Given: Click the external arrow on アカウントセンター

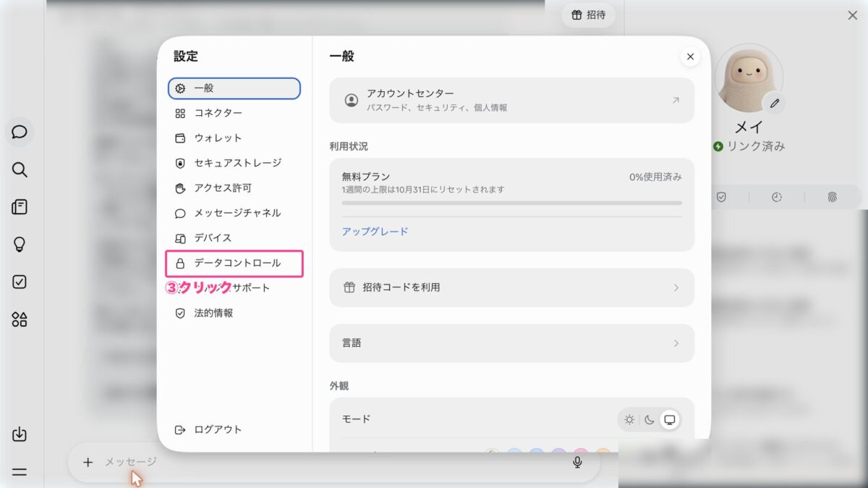Looking at the screenshot, I should 676,101.
